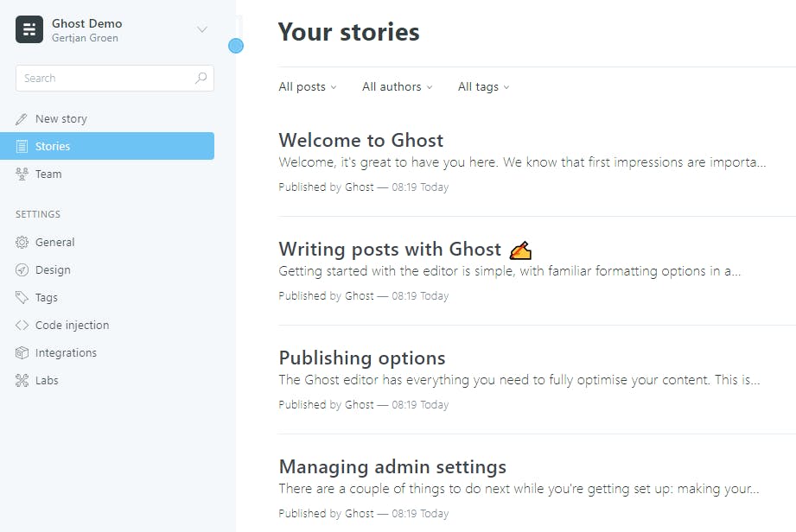Image resolution: width=796 pixels, height=532 pixels.
Task: Click the Ghost Demo site logo icon
Action: (x=29, y=29)
